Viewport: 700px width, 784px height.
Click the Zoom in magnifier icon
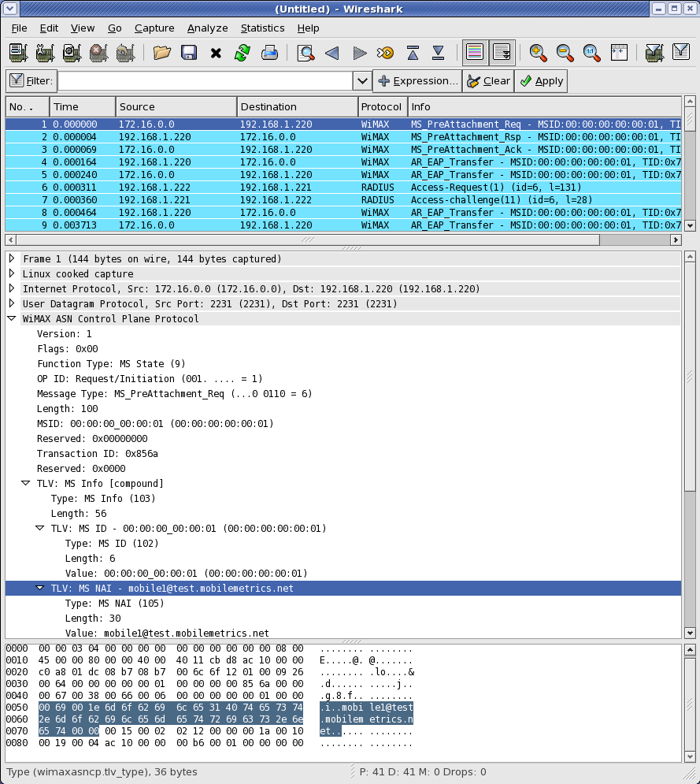click(539, 53)
